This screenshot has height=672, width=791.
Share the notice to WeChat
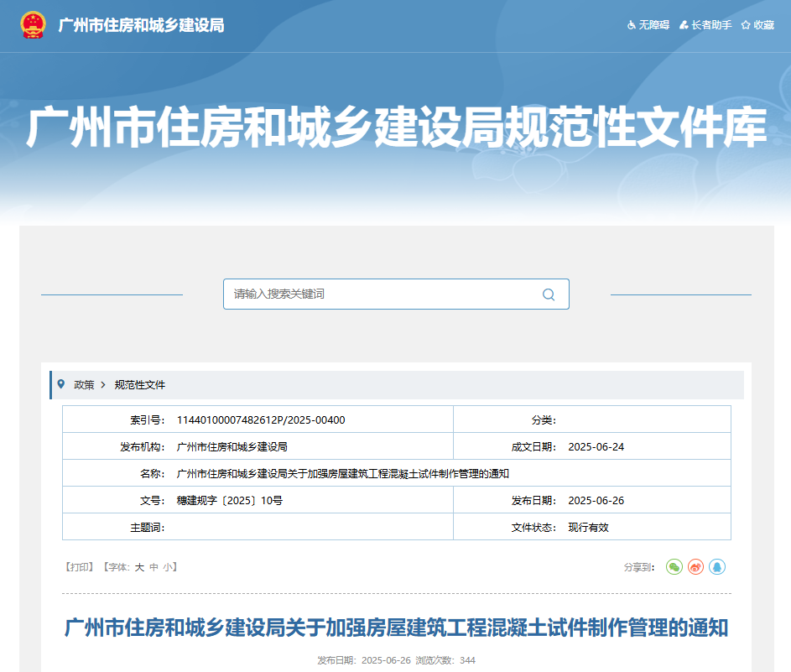(x=674, y=567)
